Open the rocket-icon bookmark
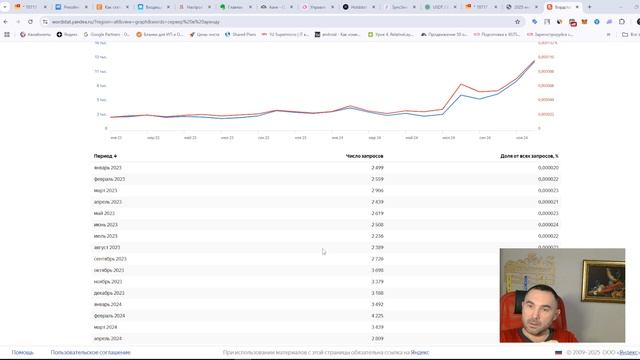The image size is (640, 360). pos(204,35)
